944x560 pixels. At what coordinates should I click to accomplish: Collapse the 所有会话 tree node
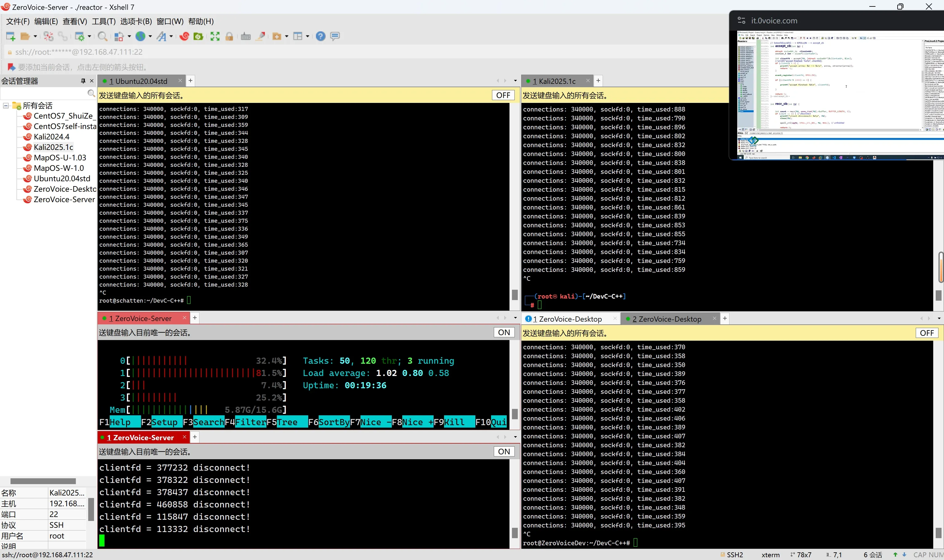6,106
